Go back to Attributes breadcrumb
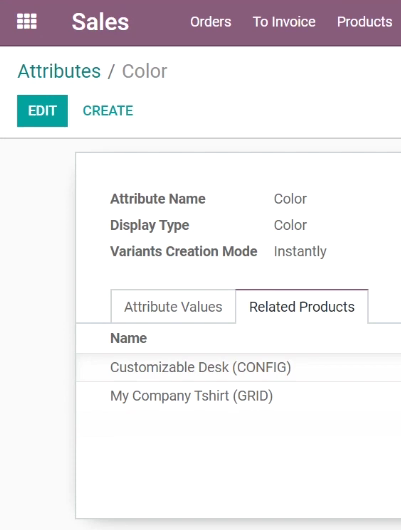This screenshot has width=401, height=530. click(x=59, y=71)
